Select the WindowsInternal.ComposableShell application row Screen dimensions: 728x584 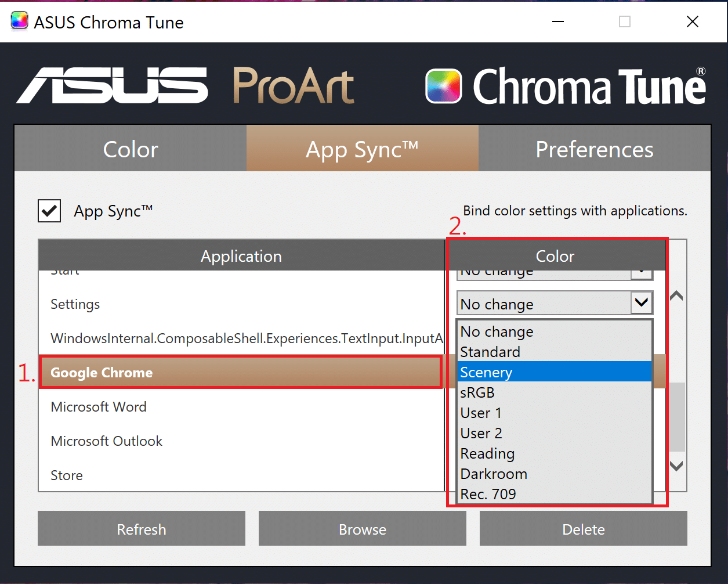click(241, 338)
